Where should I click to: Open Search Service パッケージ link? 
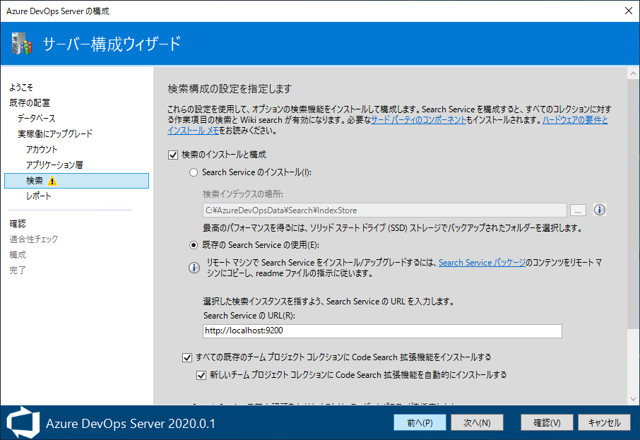click(x=482, y=263)
